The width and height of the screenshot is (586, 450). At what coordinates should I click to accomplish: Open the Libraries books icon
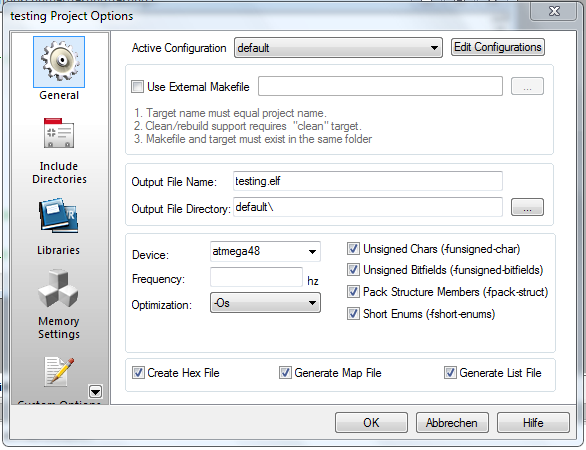click(59, 216)
